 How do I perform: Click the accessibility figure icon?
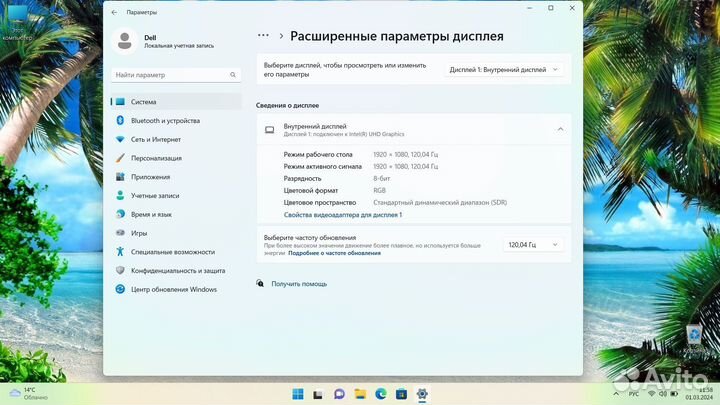pos(120,252)
